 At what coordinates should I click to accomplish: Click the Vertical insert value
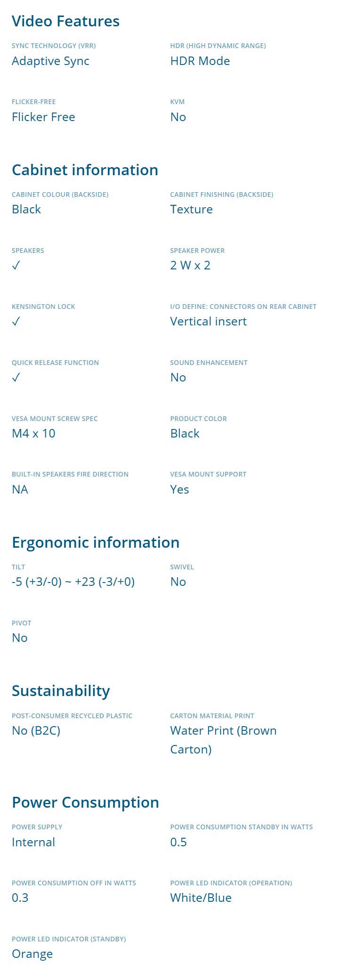click(x=208, y=322)
